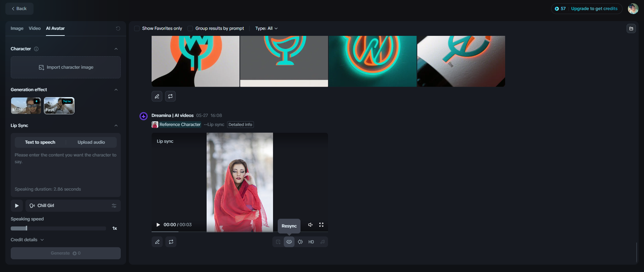Play the voice preview
The image size is (644, 272).
coord(17,206)
